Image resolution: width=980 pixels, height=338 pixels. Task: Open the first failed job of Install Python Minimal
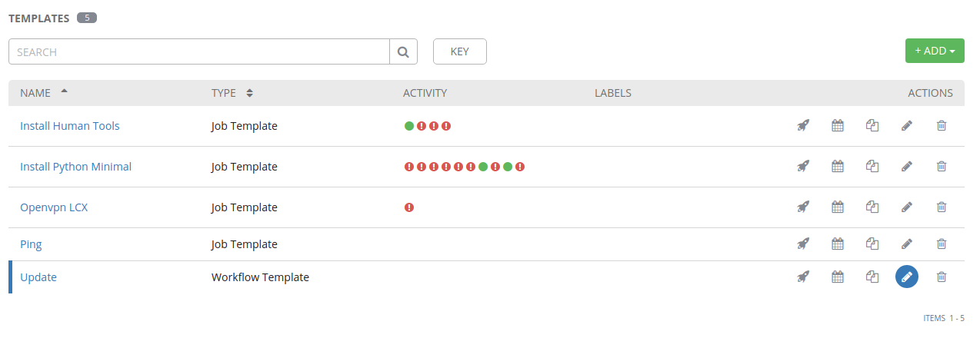(409, 167)
